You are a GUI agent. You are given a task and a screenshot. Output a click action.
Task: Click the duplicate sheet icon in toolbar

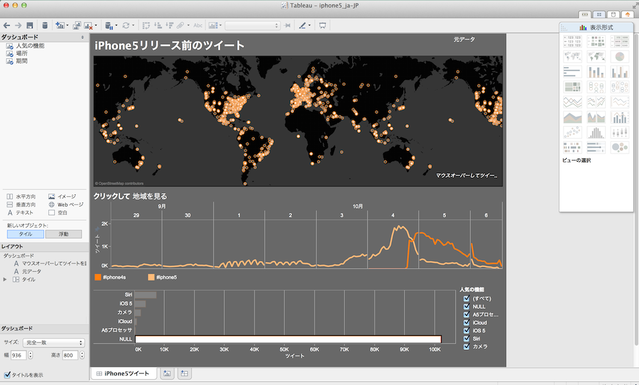point(77,25)
